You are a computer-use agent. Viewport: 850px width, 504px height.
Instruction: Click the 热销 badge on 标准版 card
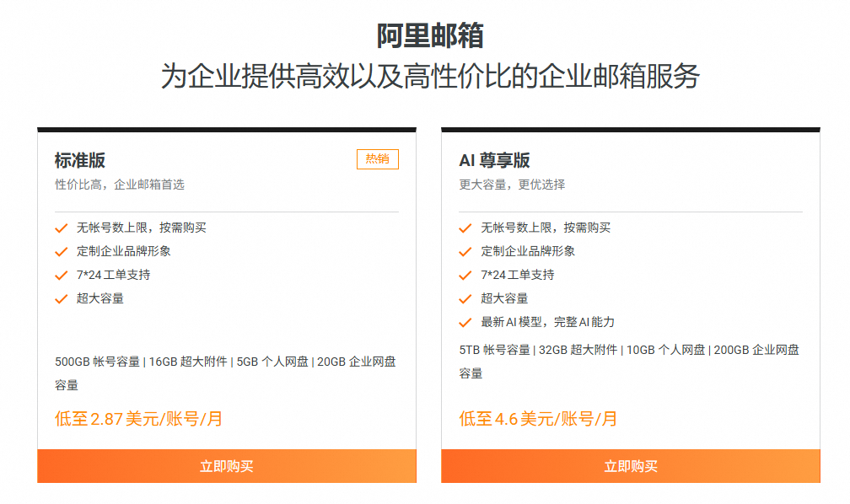(x=377, y=158)
